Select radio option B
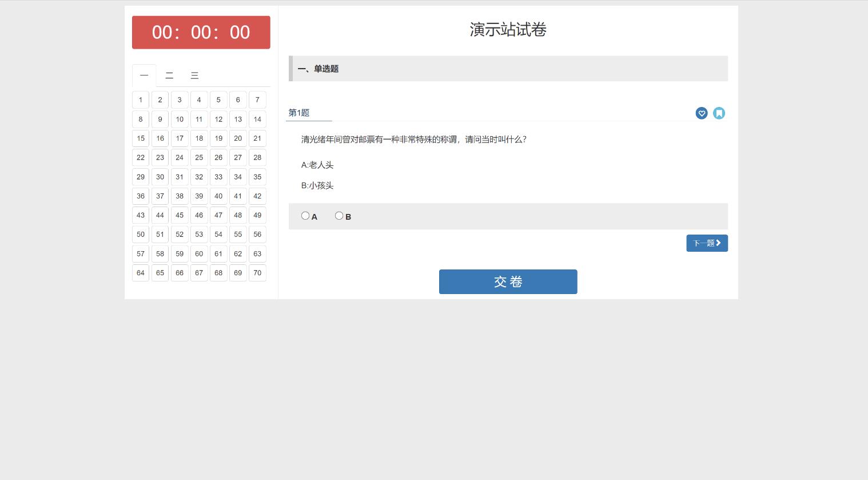 339,216
